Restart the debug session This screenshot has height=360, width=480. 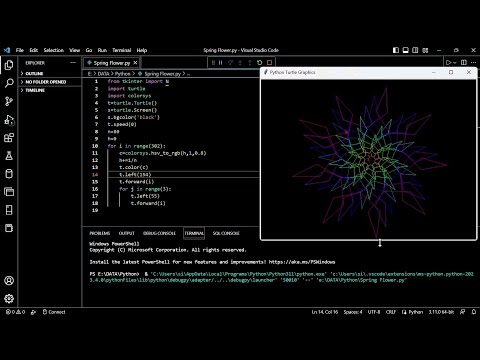point(260,62)
